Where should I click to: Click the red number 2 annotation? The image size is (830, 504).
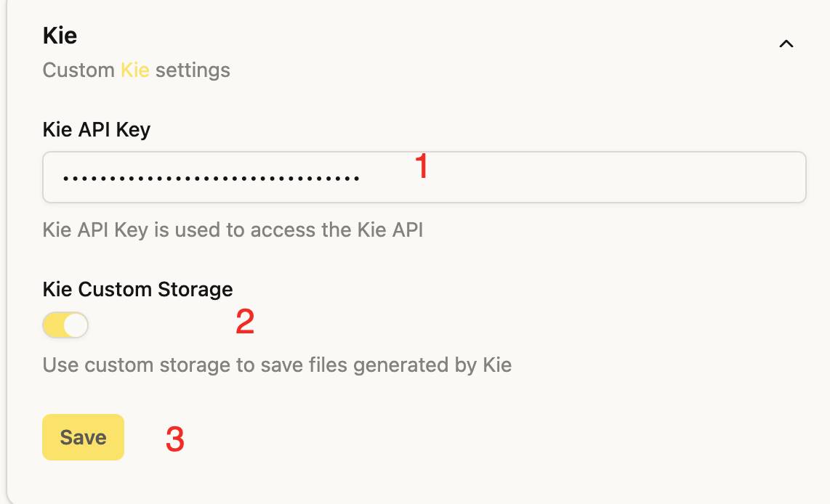coord(245,322)
